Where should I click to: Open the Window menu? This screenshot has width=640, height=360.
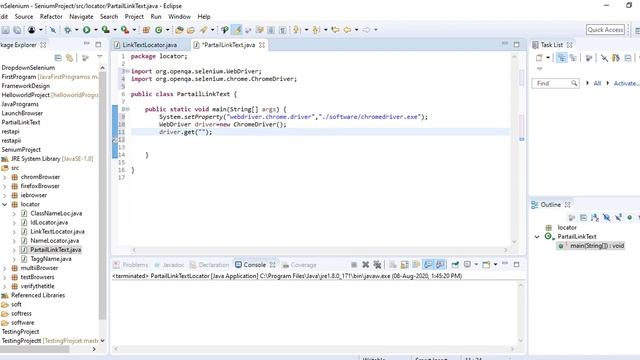pos(180,17)
